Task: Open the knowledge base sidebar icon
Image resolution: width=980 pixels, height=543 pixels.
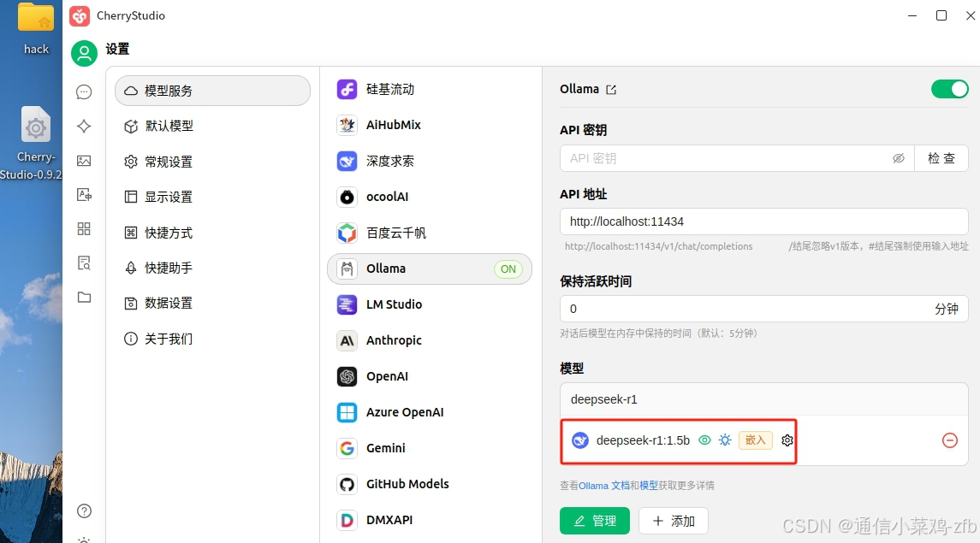Action: (x=84, y=263)
